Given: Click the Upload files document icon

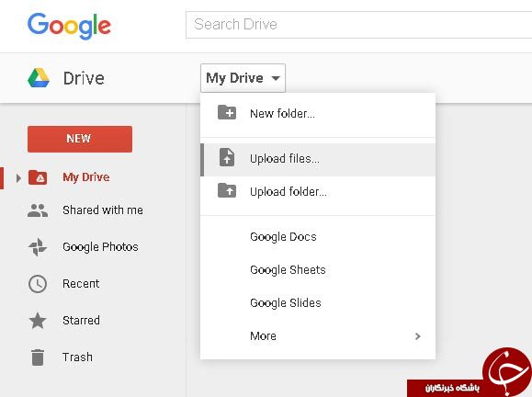Looking at the screenshot, I should [x=227, y=157].
